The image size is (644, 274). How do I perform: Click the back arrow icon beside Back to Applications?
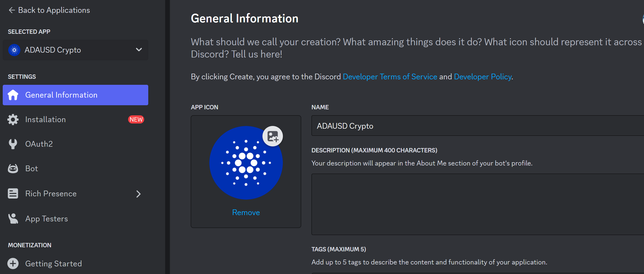pos(12,10)
